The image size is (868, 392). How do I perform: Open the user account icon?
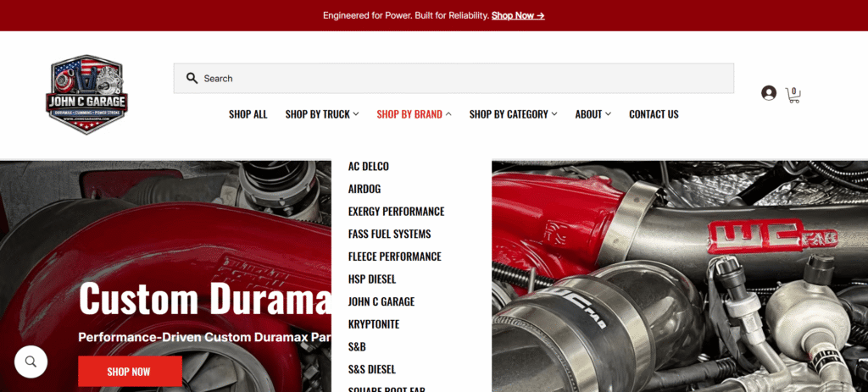coord(768,93)
